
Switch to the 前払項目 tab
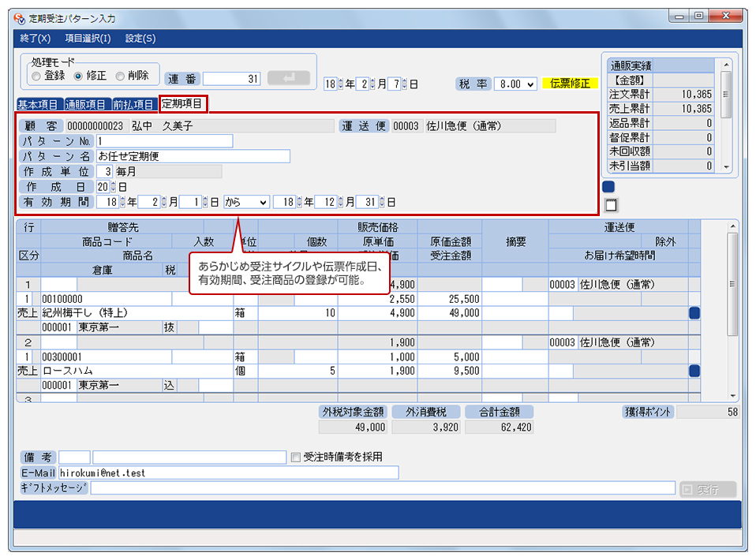pos(133,104)
